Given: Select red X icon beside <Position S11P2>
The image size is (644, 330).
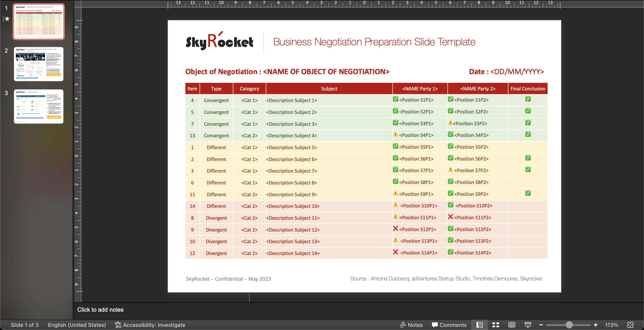Looking at the screenshot, I should tap(451, 217).
